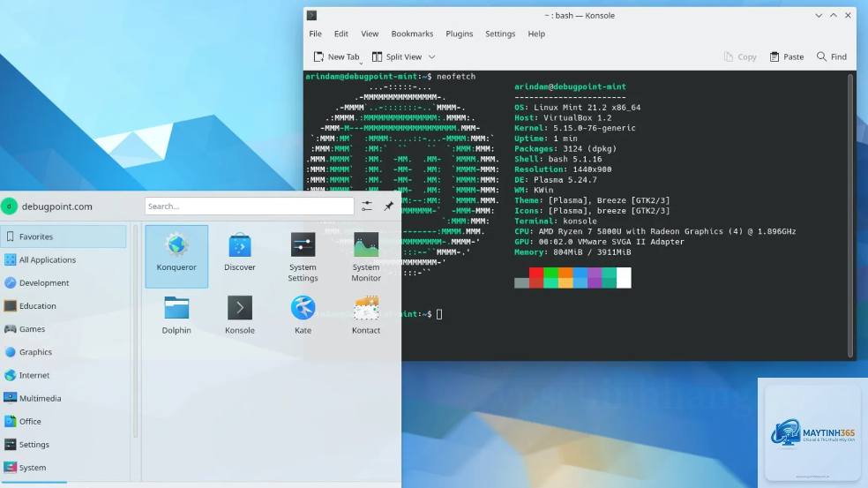Open Office category in launcher
The image size is (868, 488).
[x=64, y=422]
